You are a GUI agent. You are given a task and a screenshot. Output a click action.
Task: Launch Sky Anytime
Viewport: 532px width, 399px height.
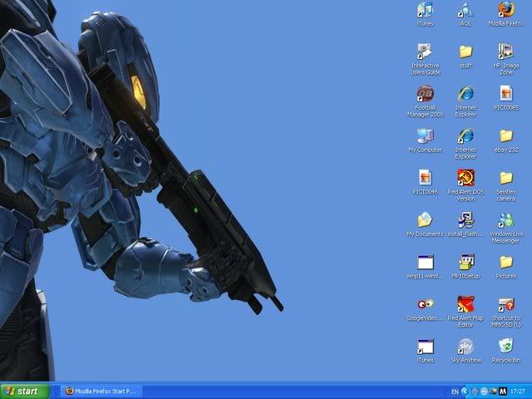tap(465, 351)
